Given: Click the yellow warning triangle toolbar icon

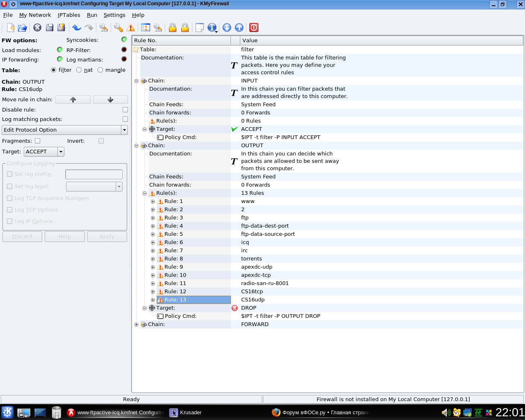Looking at the screenshot, I should coord(131,27).
